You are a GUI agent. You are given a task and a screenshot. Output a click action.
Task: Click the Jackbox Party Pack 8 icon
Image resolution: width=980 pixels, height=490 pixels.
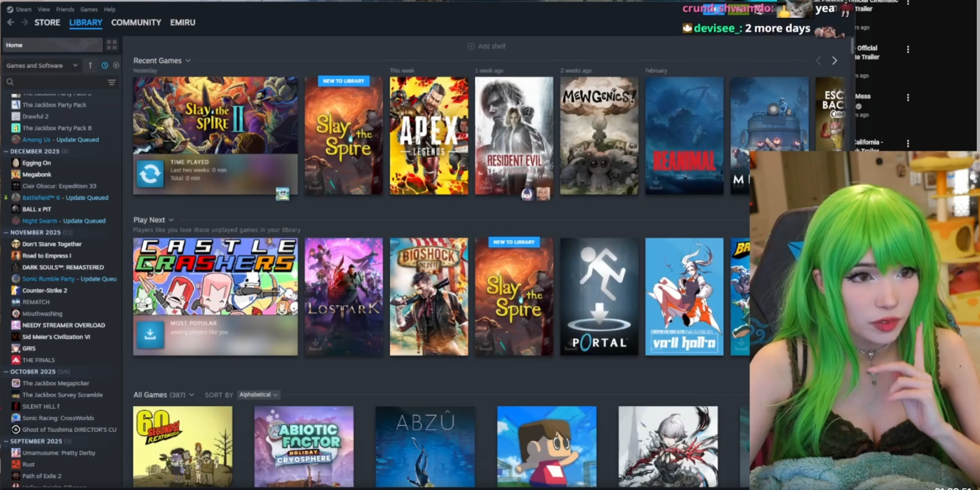coord(16,128)
